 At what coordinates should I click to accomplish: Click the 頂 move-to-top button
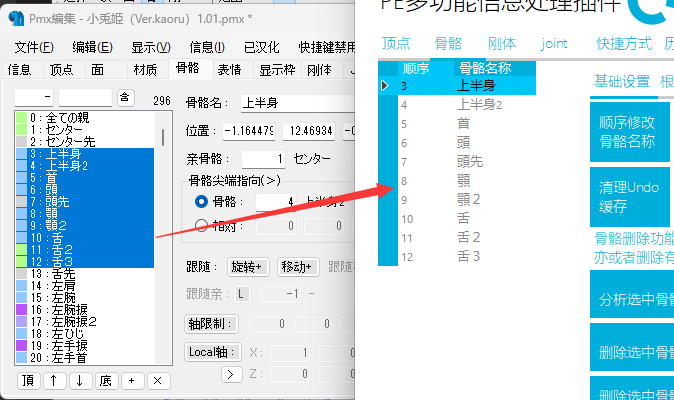point(28,381)
